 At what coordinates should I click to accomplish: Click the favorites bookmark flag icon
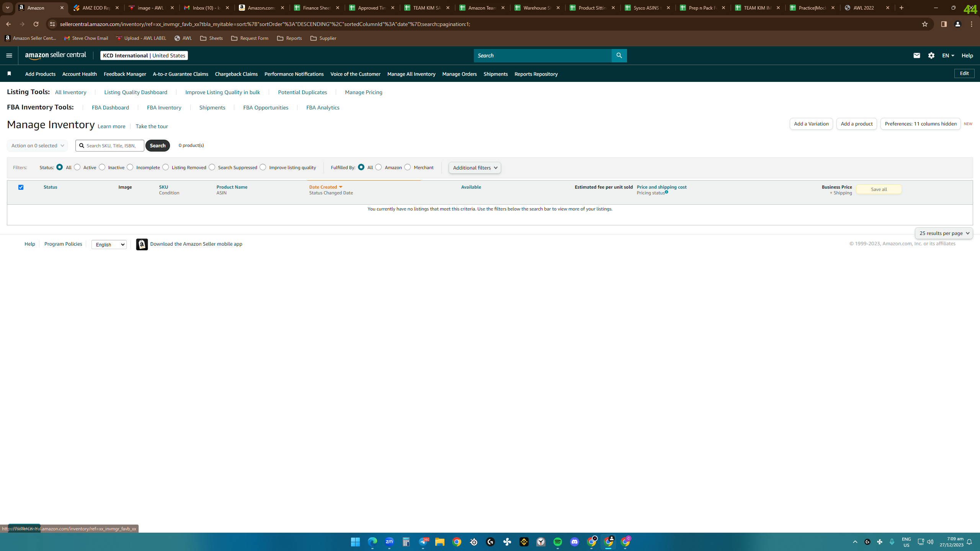coord(9,73)
